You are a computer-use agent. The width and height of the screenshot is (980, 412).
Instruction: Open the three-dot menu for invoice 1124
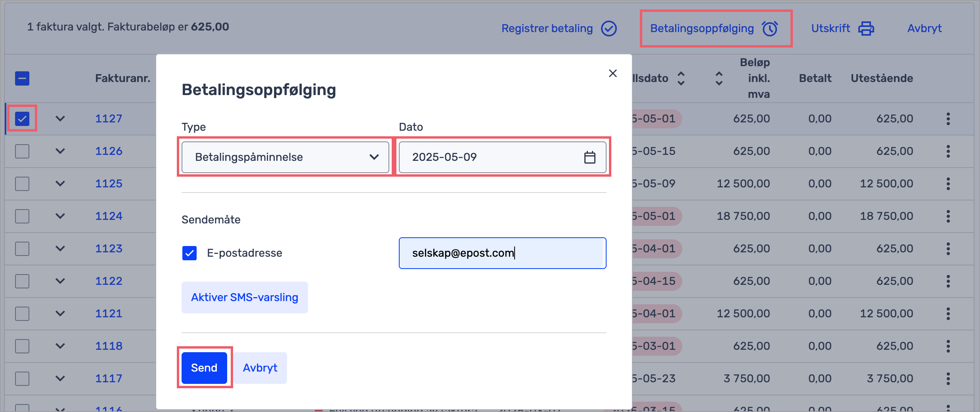pos(948,216)
